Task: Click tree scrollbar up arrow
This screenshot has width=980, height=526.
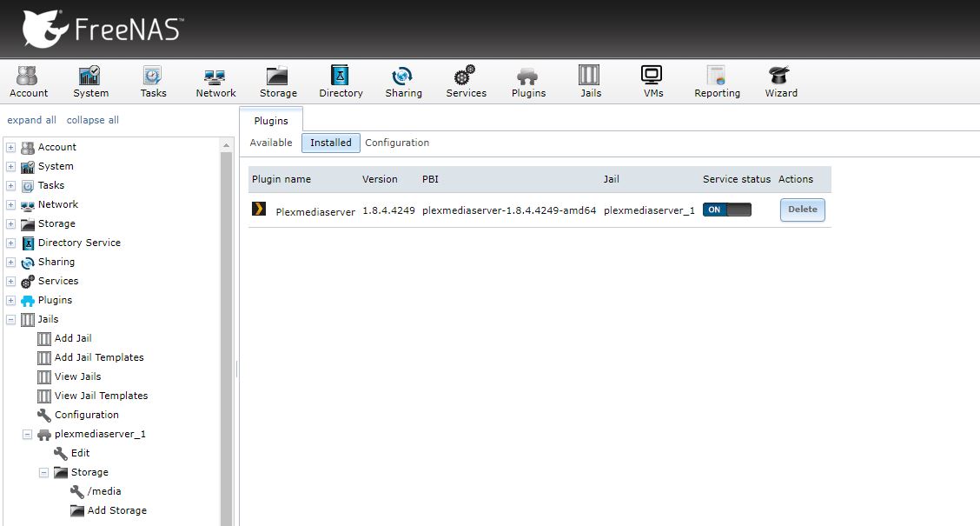Action: (x=226, y=145)
